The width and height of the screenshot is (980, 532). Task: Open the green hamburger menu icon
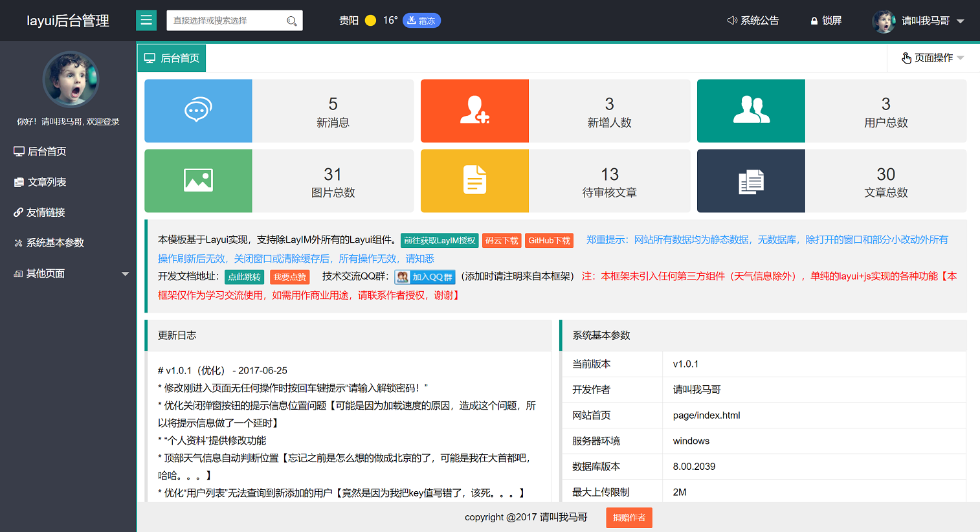pyautogui.click(x=146, y=20)
